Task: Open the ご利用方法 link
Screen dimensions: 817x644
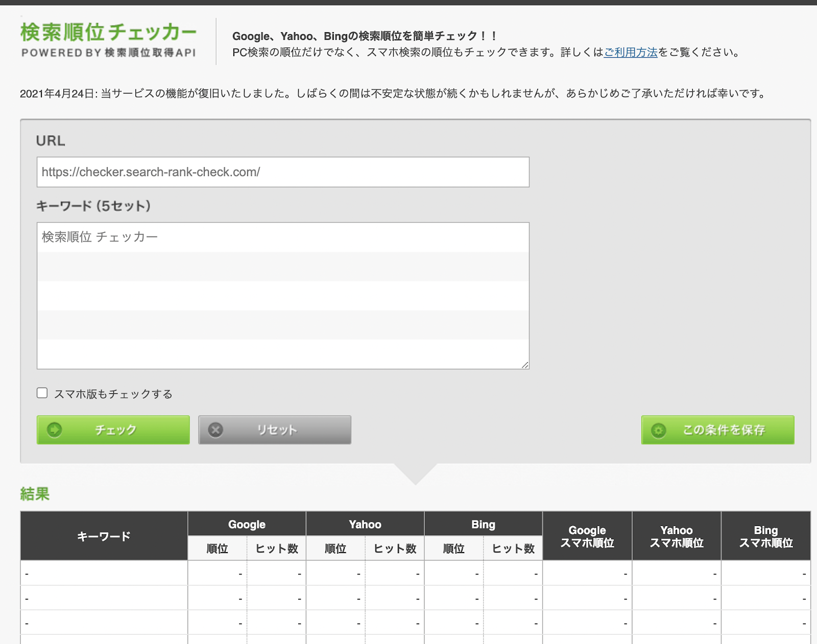Action: pyautogui.click(x=631, y=52)
